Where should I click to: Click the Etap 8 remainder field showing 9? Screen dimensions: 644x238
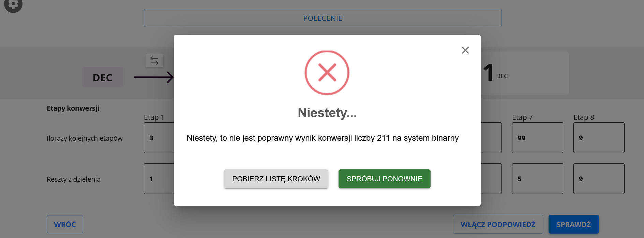[599, 179]
